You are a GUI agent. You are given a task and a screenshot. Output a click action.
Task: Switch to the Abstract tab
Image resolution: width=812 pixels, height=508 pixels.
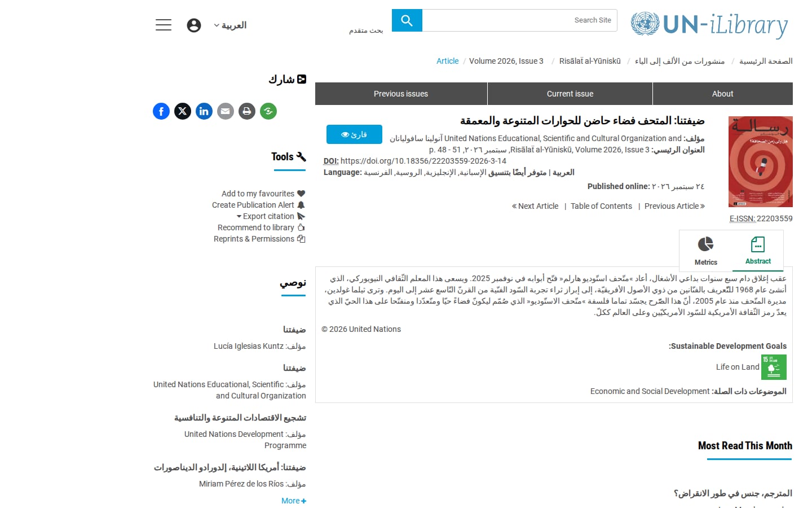[x=758, y=251]
